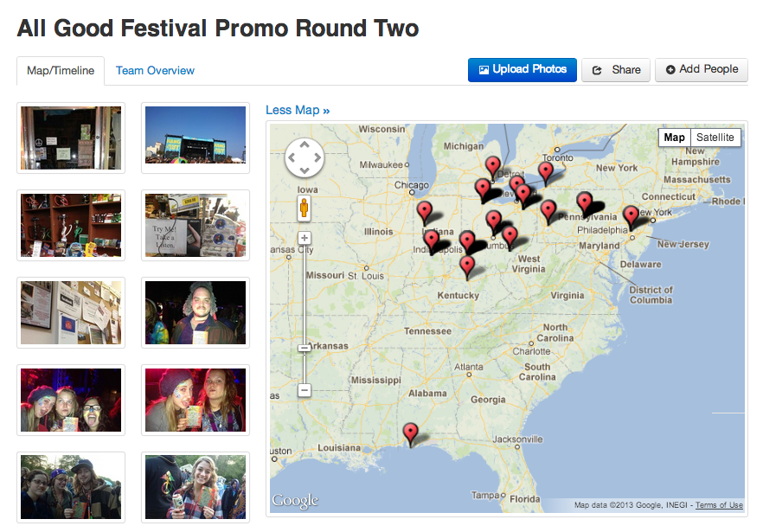
Task: Click the map zoom slider handle
Action: (305, 348)
